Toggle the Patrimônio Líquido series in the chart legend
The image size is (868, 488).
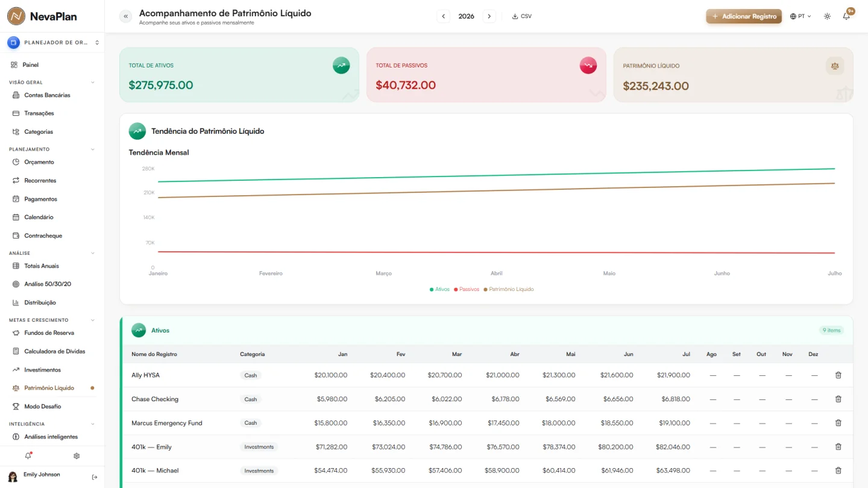(x=509, y=289)
